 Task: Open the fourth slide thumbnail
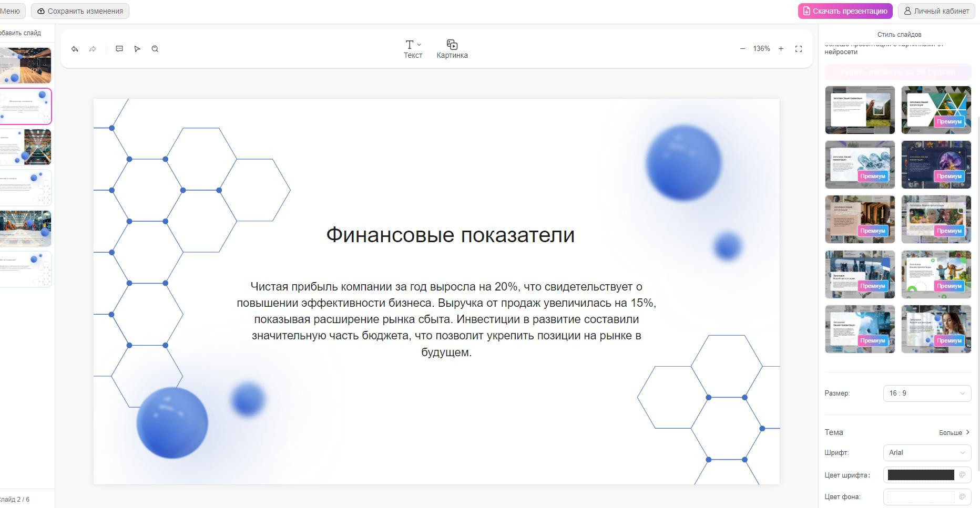[25, 188]
